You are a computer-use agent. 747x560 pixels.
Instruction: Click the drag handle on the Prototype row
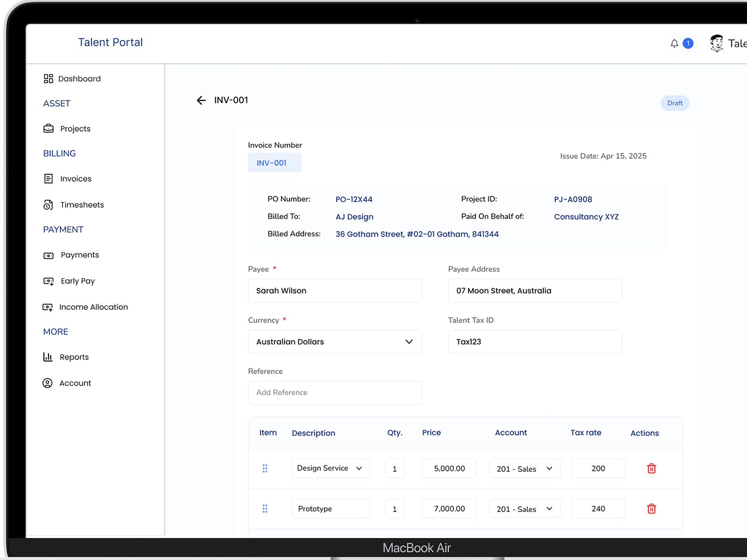pos(265,509)
